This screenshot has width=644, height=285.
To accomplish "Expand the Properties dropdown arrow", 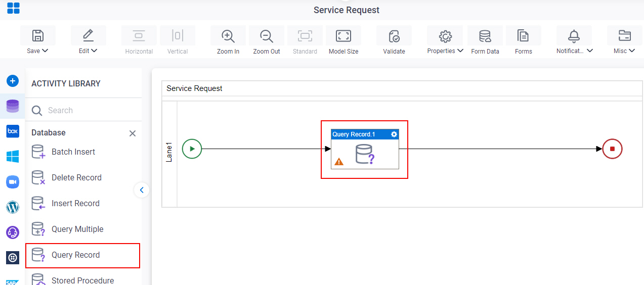I will pyautogui.click(x=460, y=51).
